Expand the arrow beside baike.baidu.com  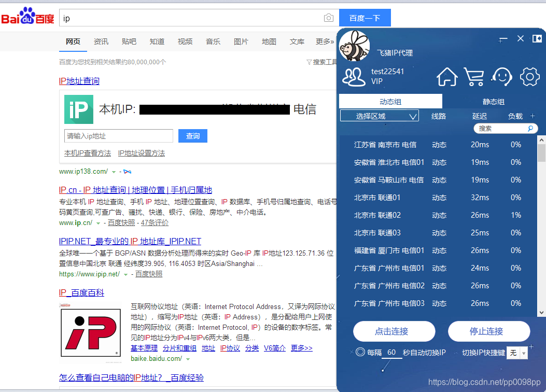click(188, 359)
